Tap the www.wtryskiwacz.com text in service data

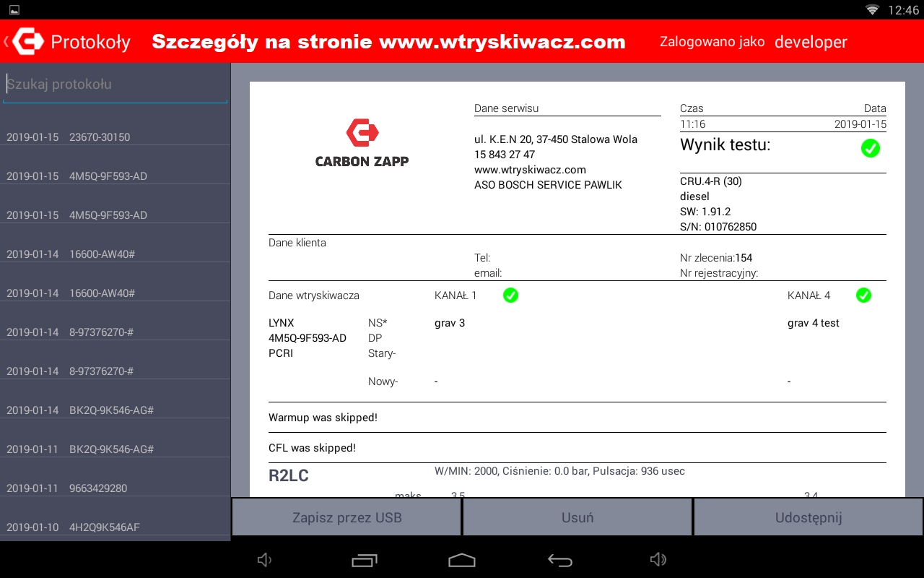(530, 170)
